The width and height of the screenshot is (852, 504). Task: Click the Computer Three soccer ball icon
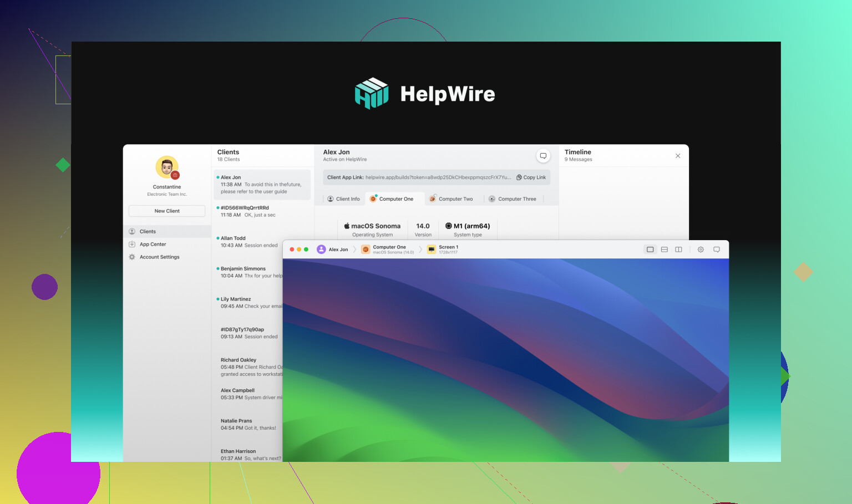coord(491,199)
